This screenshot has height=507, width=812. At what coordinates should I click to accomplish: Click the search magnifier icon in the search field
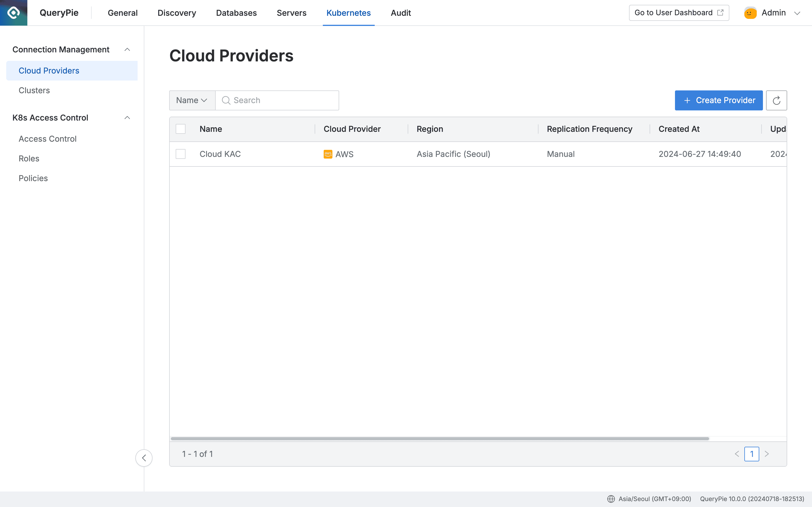tap(226, 100)
